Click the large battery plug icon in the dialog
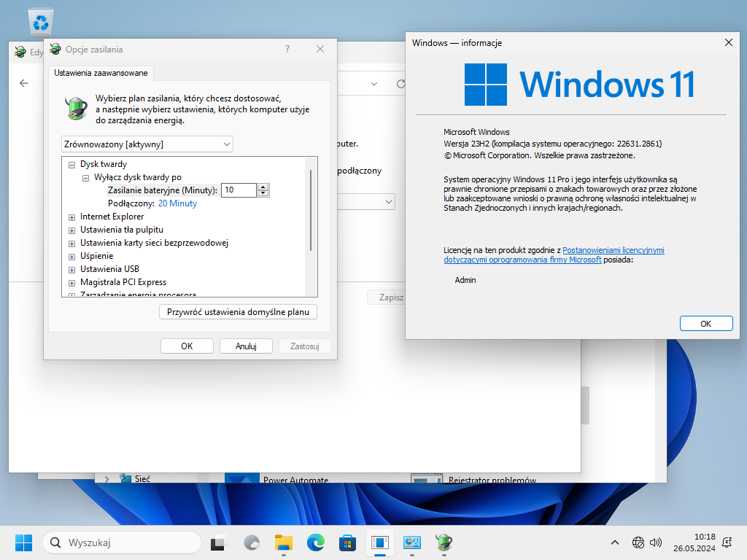This screenshot has height=560, width=747. tap(76, 108)
